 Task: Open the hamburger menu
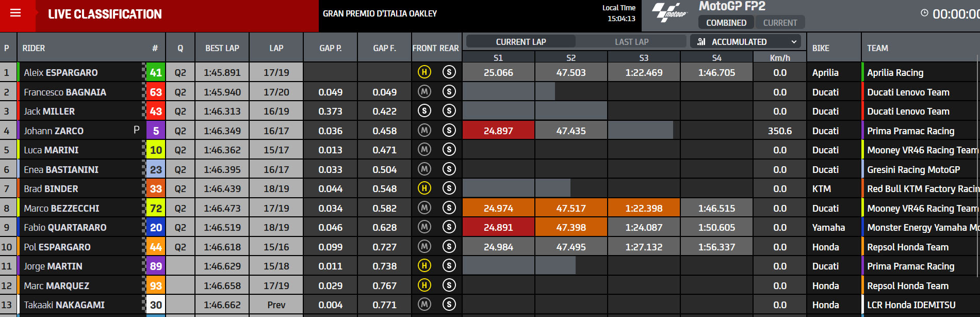pyautogui.click(x=15, y=13)
